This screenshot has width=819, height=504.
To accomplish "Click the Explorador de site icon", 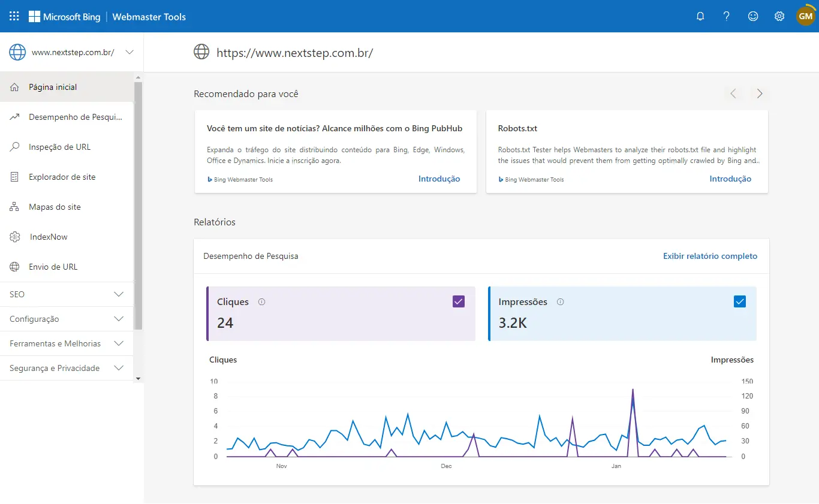I will point(15,177).
